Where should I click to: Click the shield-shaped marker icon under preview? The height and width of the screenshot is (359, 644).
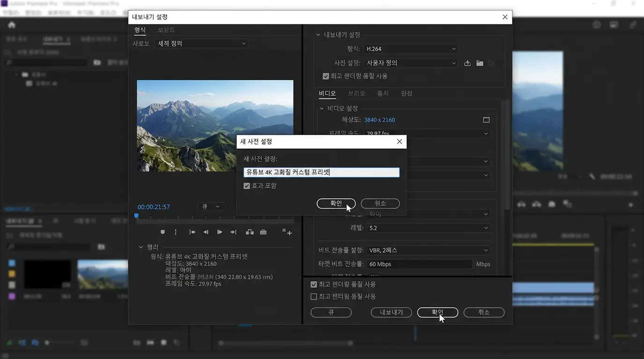[x=163, y=232]
